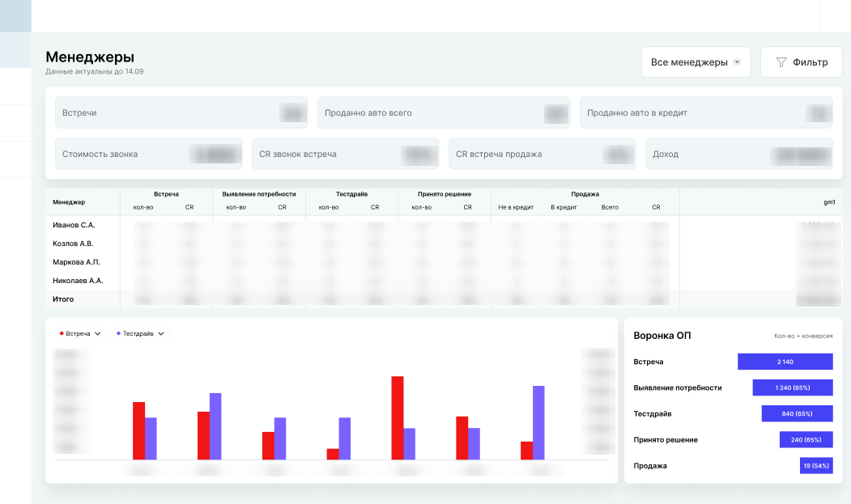851x504 pixels.
Task: Select manager row Иванов С.А.
Action: (x=444, y=225)
